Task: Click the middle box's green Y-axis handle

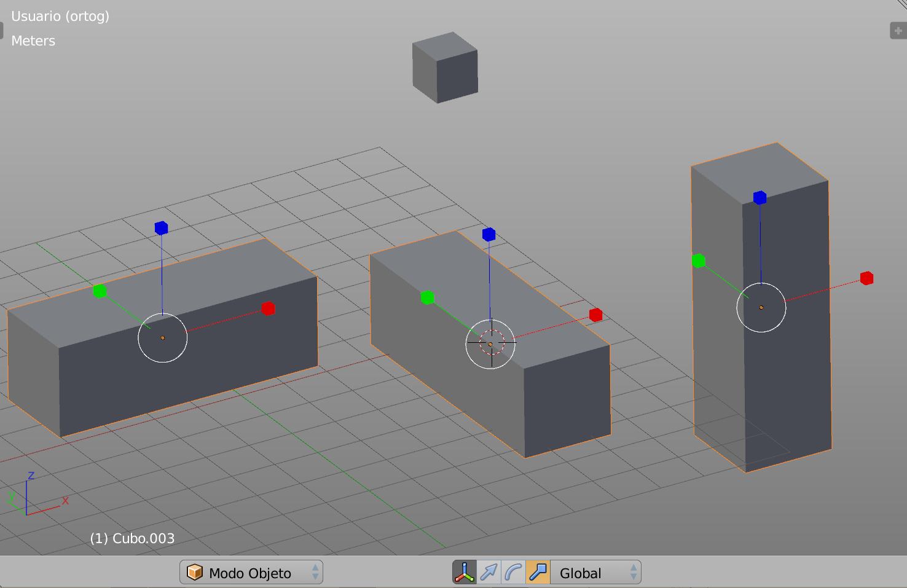Action: pos(427,297)
